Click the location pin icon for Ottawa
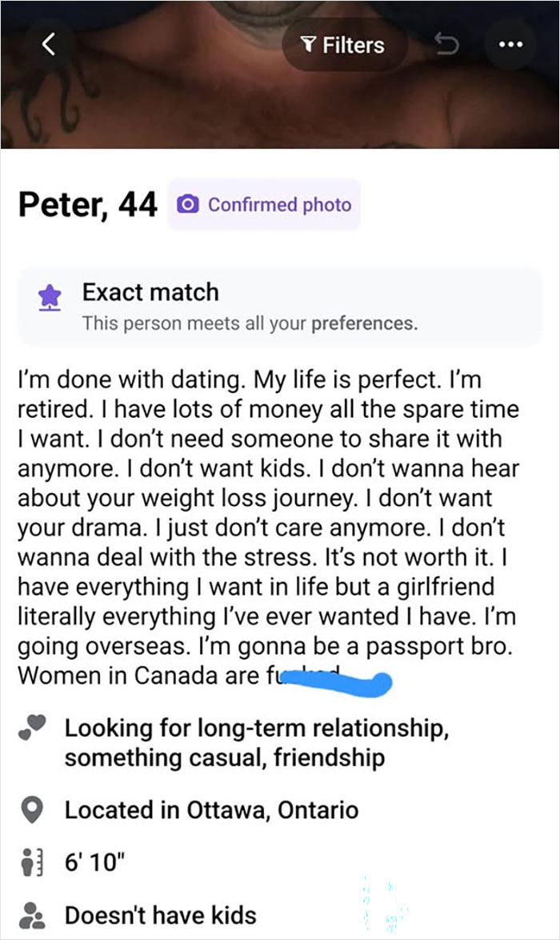 34,809
